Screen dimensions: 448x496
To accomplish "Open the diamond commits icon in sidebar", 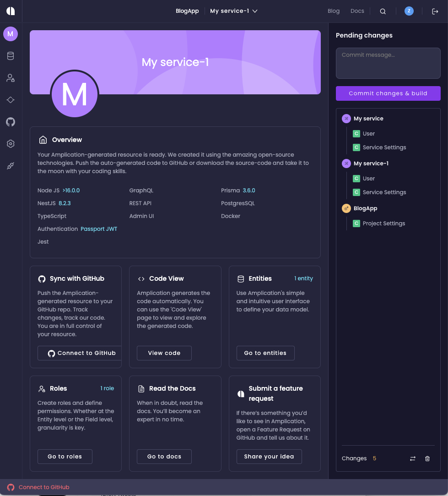I will click(11, 100).
